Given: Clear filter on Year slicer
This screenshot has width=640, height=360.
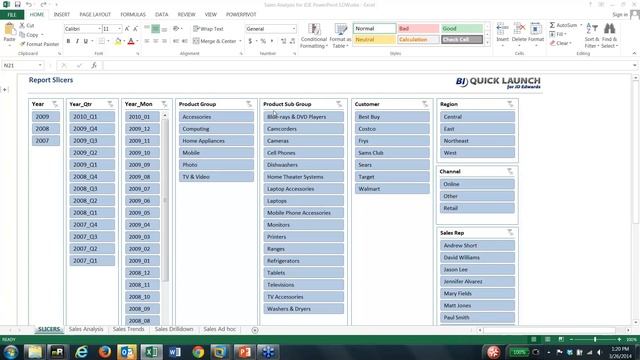Looking at the screenshot, I should (55, 104).
